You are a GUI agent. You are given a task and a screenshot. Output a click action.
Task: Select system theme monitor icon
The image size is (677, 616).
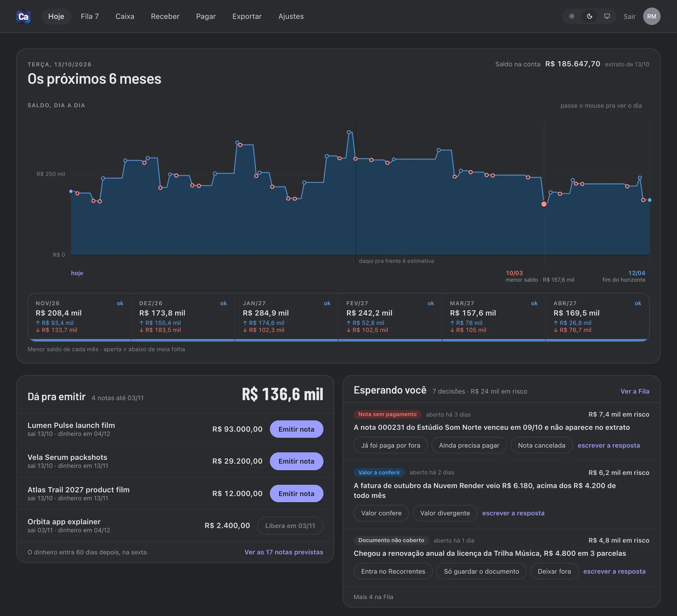pos(607,16)
